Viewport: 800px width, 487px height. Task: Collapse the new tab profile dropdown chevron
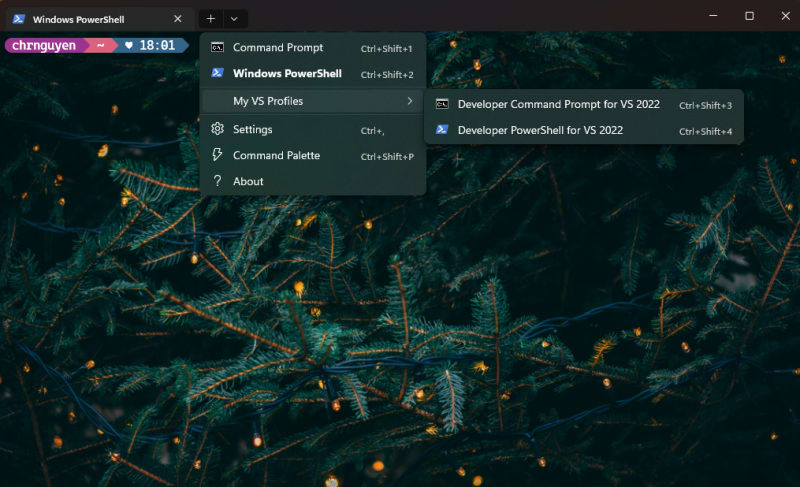click(234, 18)
